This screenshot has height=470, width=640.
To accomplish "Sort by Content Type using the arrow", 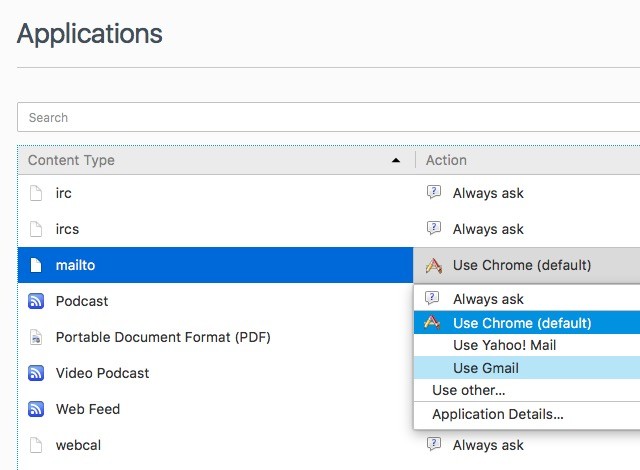I will pos(396,160).
